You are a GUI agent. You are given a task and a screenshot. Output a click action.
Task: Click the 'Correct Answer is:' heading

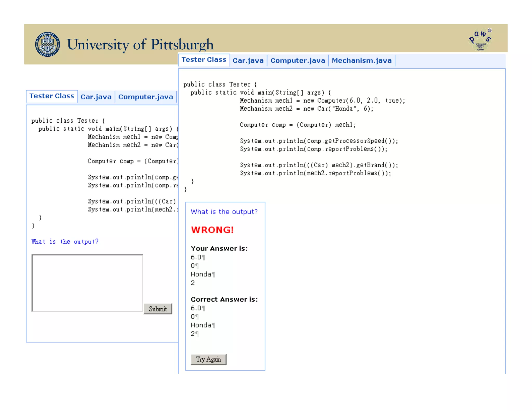tap(224, 299)
